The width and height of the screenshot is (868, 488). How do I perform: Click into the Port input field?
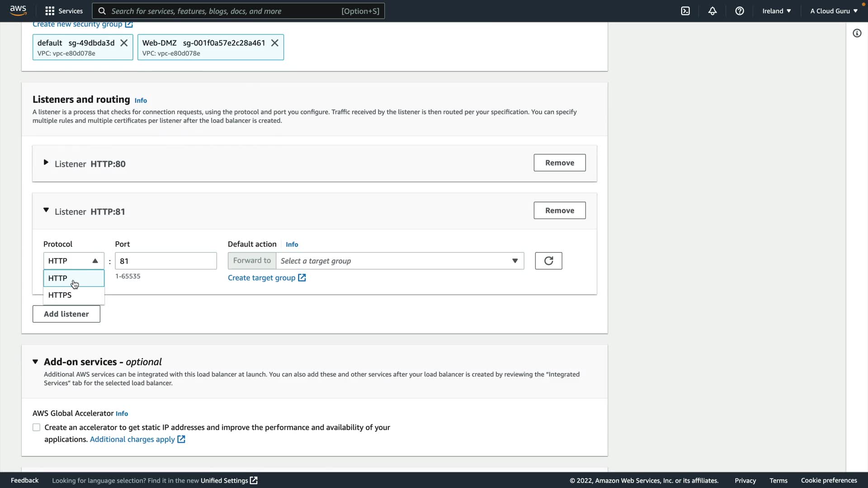pyautogui.click(x=165, y=261)
